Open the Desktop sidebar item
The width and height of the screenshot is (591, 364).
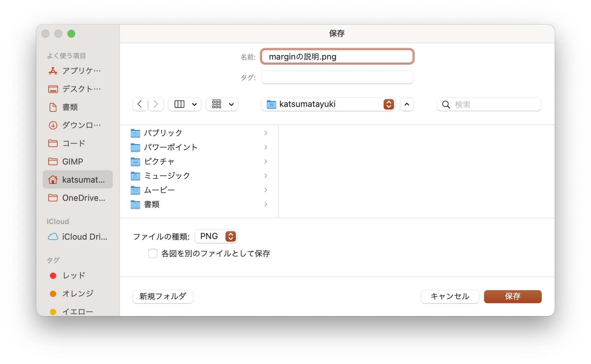click(x=78, y=89)
